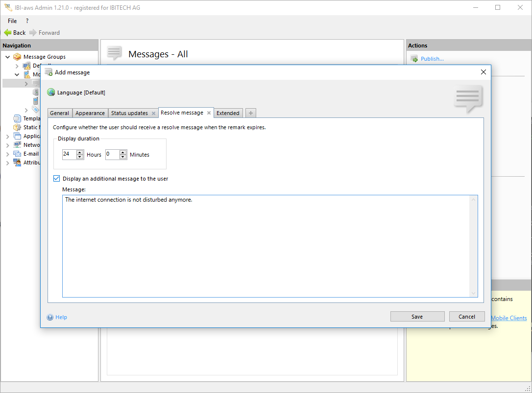Expand the Attributes node in Navigation
This screenshot has height=393, width=532.
click(8, 163)
